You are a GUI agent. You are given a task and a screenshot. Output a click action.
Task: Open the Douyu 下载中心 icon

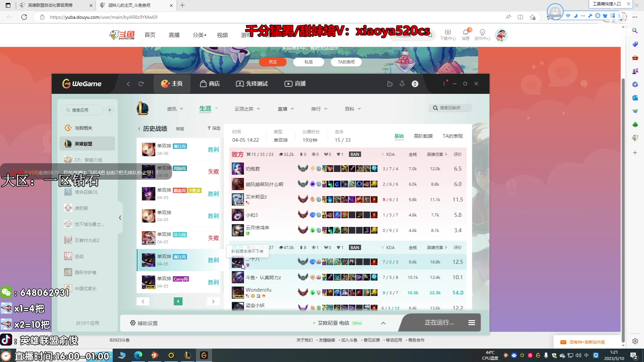448,35
